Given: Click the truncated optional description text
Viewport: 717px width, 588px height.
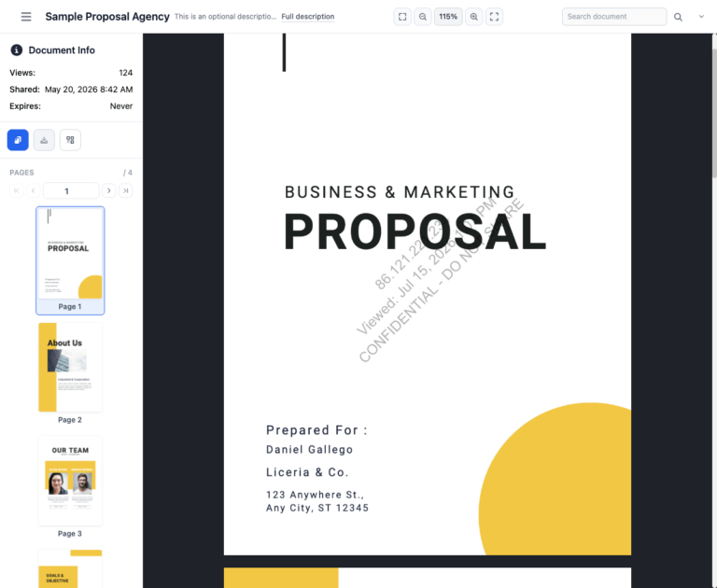Looking at the screenshot, I should 225,17.
